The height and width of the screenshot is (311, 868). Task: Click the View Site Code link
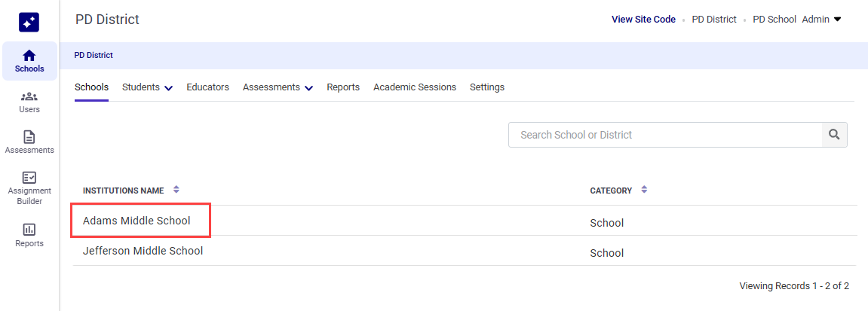643,20
